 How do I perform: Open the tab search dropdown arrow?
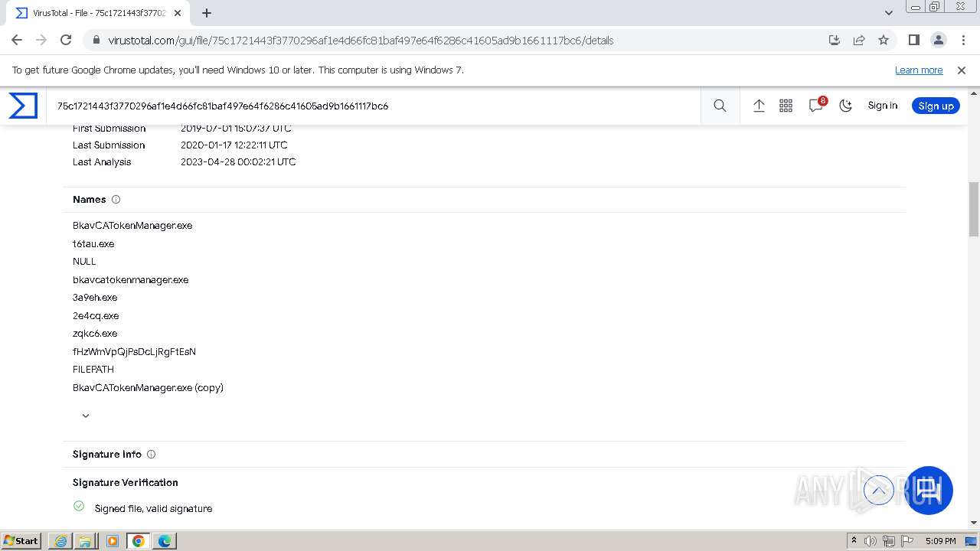click(x=888, y=13)
